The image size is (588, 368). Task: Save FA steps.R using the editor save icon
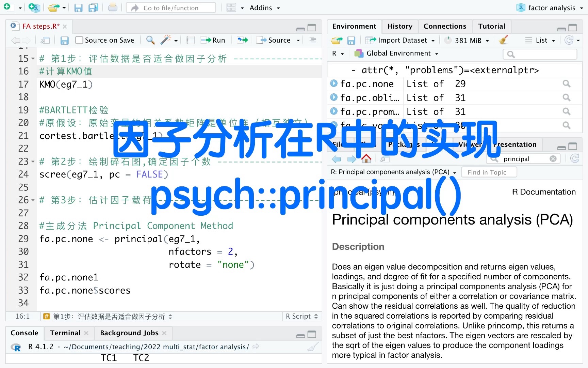(x=64, y=40)
